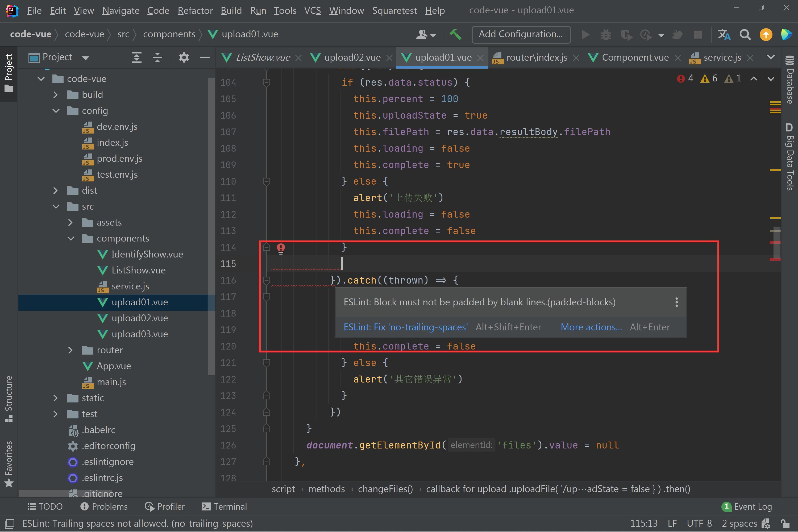The image size is (798, 532).
Task: Open the Project view dropdown arrow
Action: 85,58
